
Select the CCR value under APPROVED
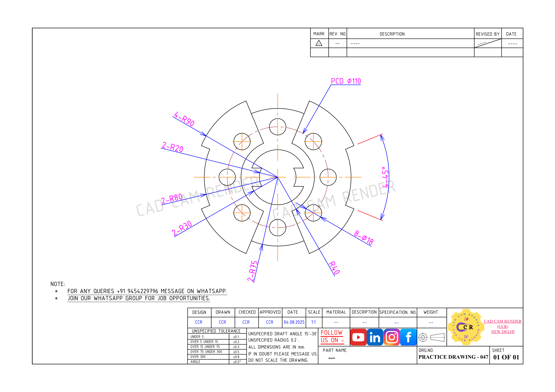(270, 322)
